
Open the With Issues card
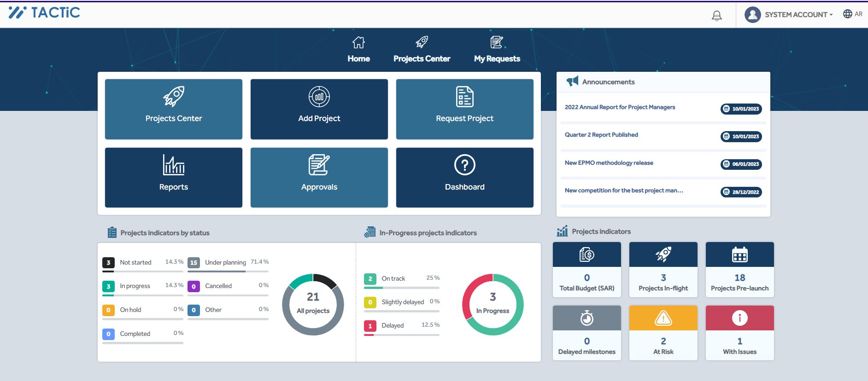740,333
